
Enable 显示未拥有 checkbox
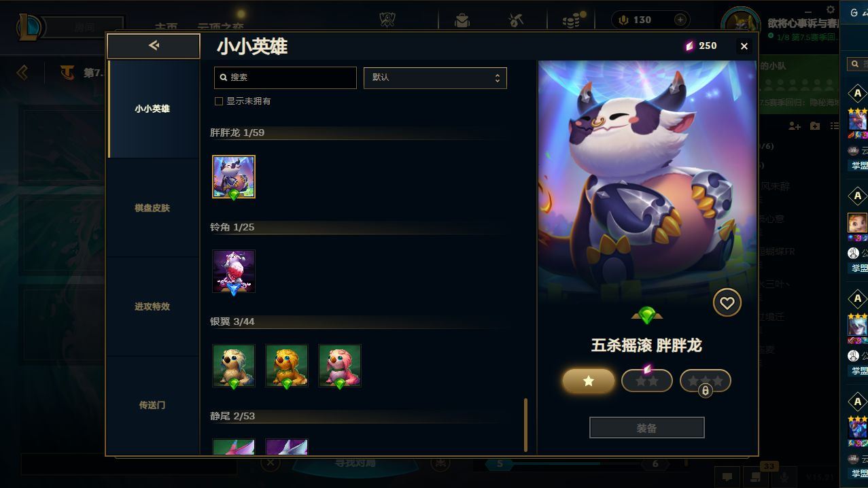coord(219,101)
